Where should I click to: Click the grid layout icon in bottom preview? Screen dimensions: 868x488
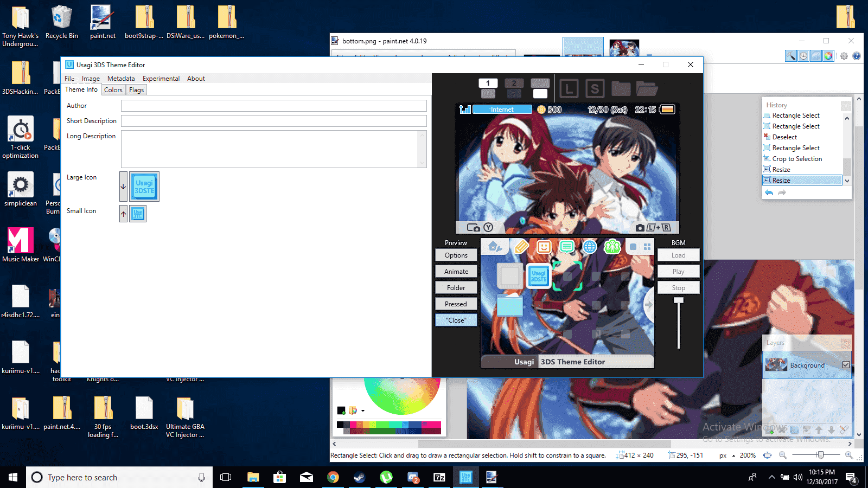click(x=647, y=247)
